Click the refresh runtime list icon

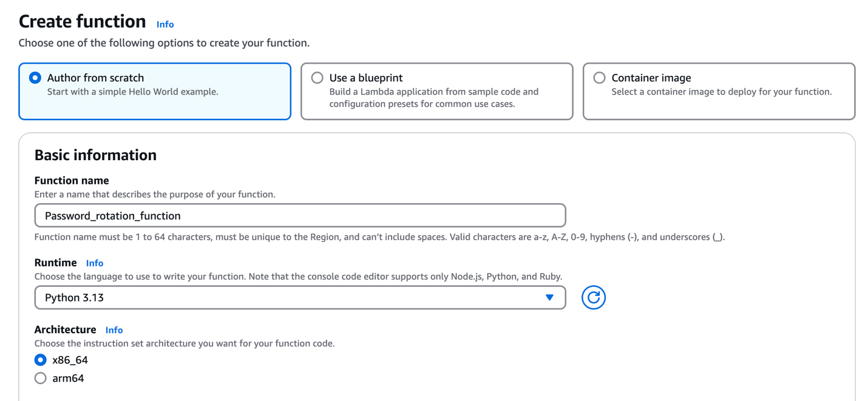point(593,297)
